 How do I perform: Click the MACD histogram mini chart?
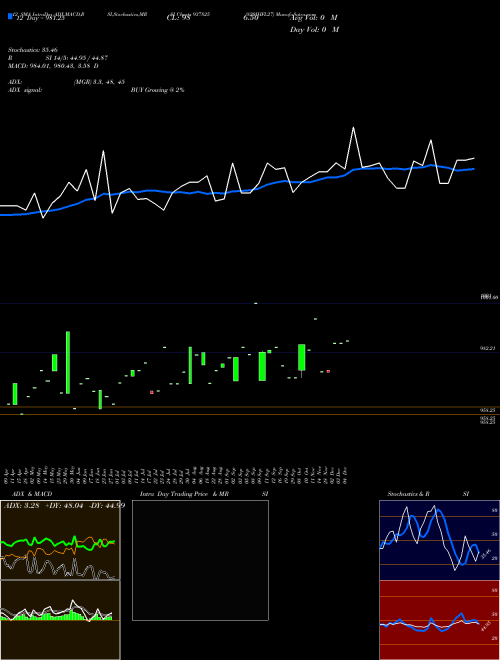click(60, 620)
